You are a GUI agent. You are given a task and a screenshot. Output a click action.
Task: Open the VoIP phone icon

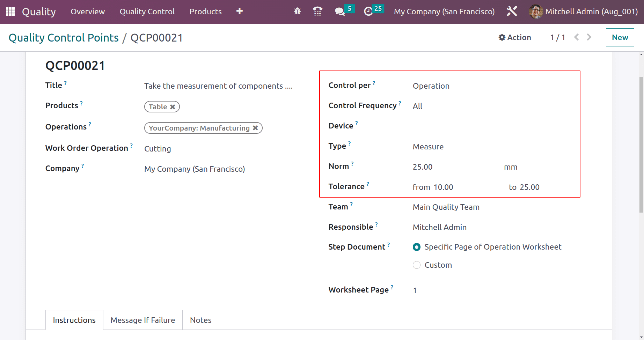pos(317,11)
